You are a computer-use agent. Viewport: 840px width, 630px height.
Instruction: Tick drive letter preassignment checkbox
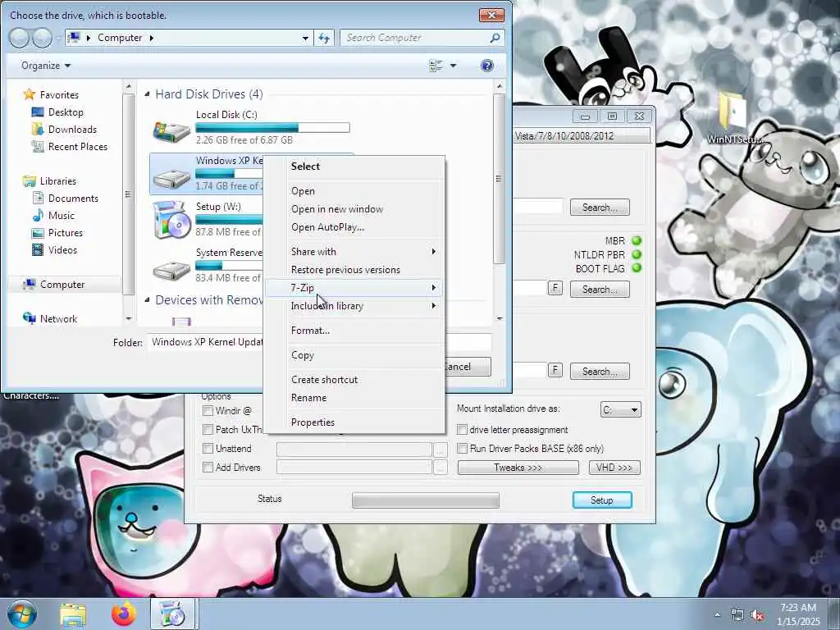[462, 430]
